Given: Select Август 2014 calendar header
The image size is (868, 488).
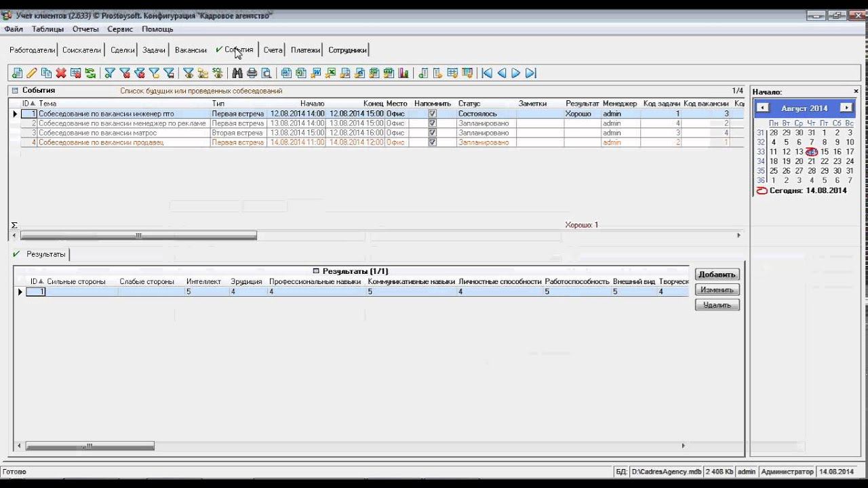Looking at the screenshot, I should coord(804,108).
